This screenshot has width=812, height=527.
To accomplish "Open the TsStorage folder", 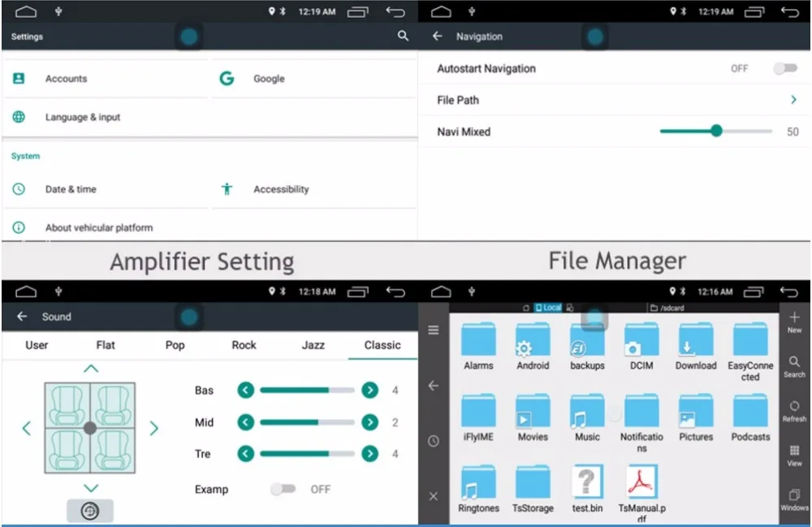I will (x=533, y=489).
